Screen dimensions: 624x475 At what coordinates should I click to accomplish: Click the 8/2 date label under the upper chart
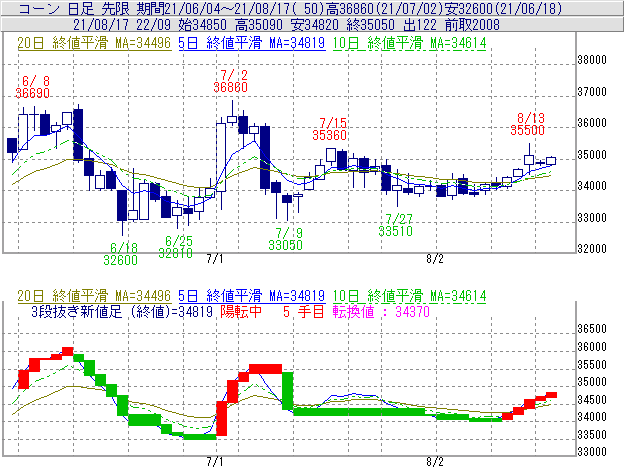435,259
